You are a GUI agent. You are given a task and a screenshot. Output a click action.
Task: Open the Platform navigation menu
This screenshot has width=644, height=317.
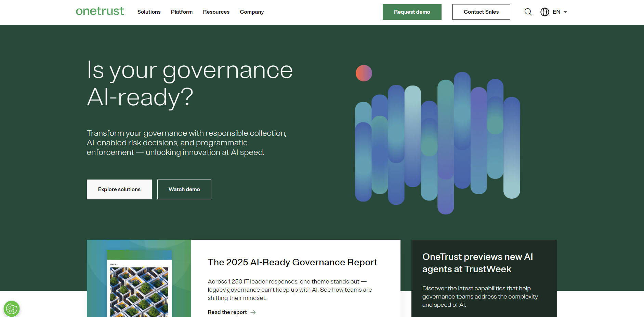point(182,12)
